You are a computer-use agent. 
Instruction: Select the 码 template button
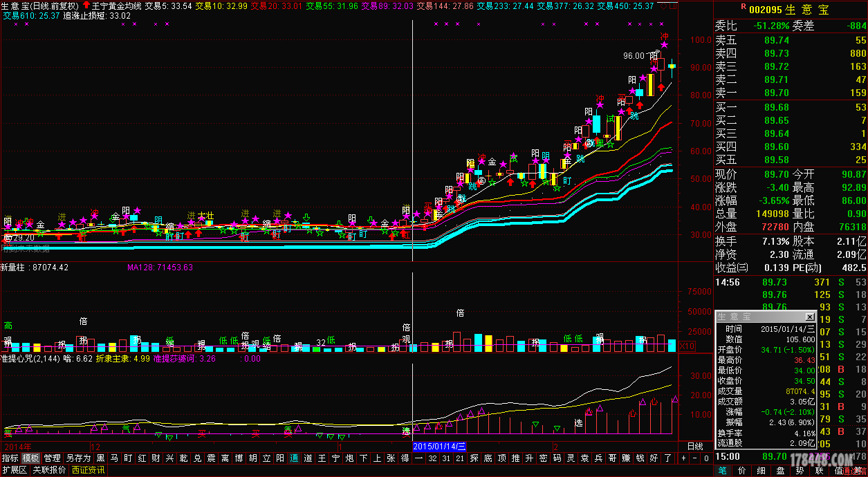tap(557, 458)
